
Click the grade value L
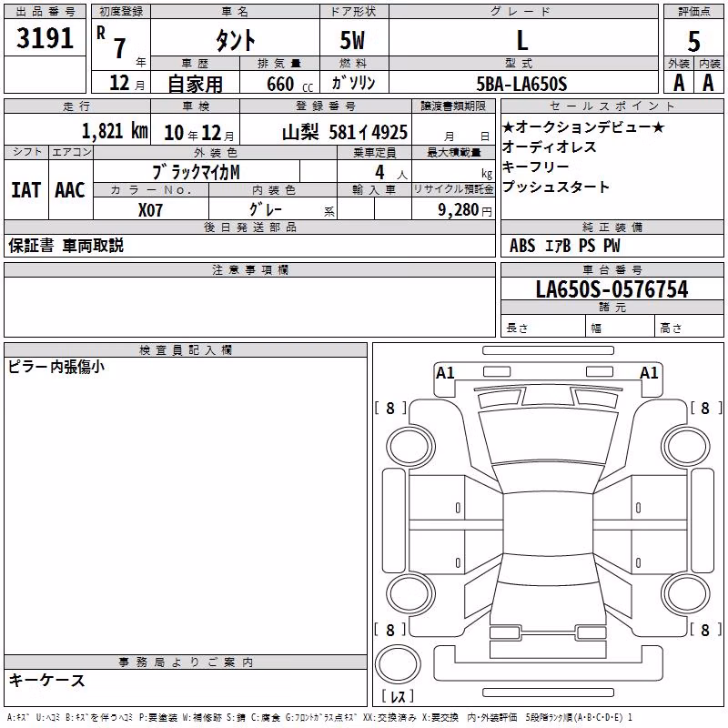[522, 40]
